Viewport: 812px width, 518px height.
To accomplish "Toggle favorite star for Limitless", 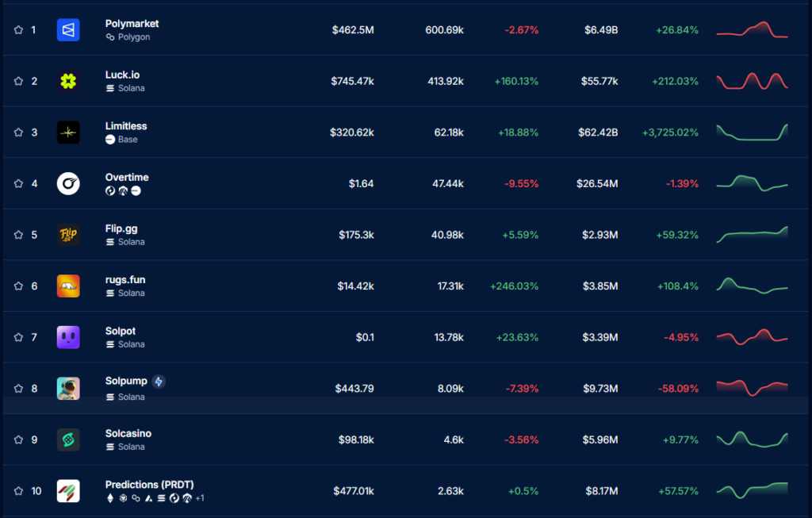I will coord(19,132).
